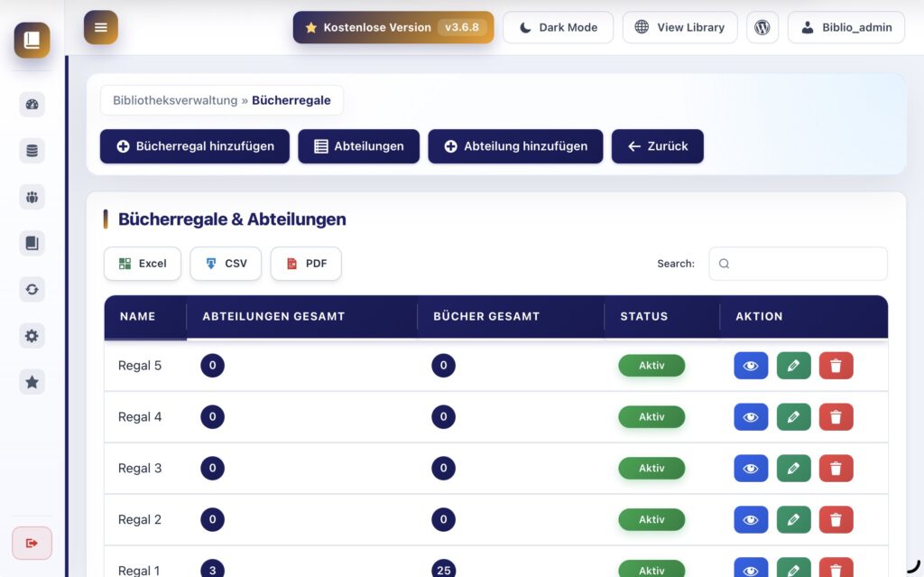Click the Kostenlose Version badge

393,27
